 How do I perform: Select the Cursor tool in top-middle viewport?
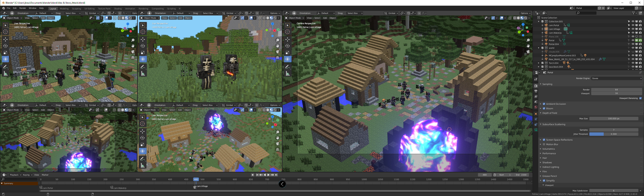point(143,32)
